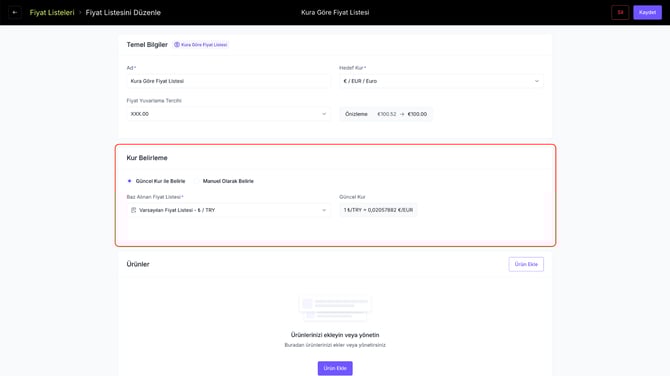670x376 pixels.
Task: Click the purple Ürün Ekle button
Action: tap(335, 368)
